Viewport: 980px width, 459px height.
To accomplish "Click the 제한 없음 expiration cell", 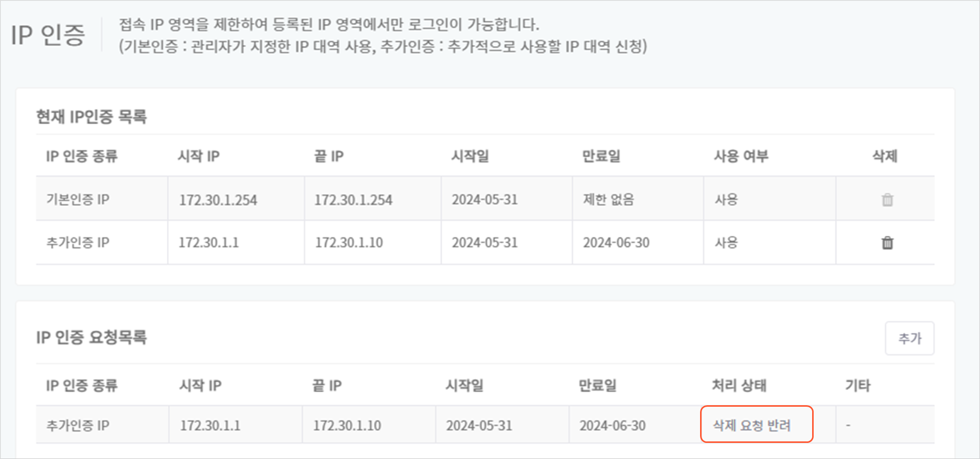I will [609, 200].
